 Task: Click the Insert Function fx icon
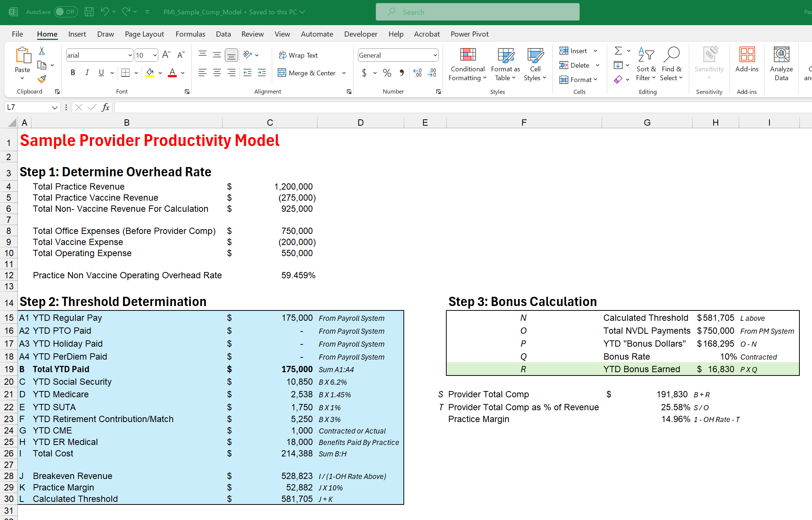[105, 107]
